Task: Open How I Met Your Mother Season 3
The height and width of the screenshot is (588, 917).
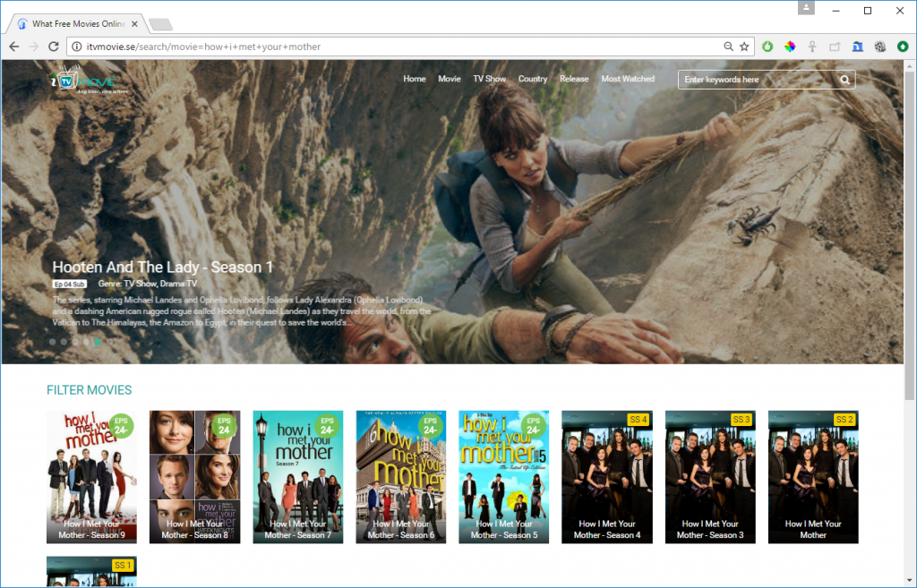Action: 710,477
